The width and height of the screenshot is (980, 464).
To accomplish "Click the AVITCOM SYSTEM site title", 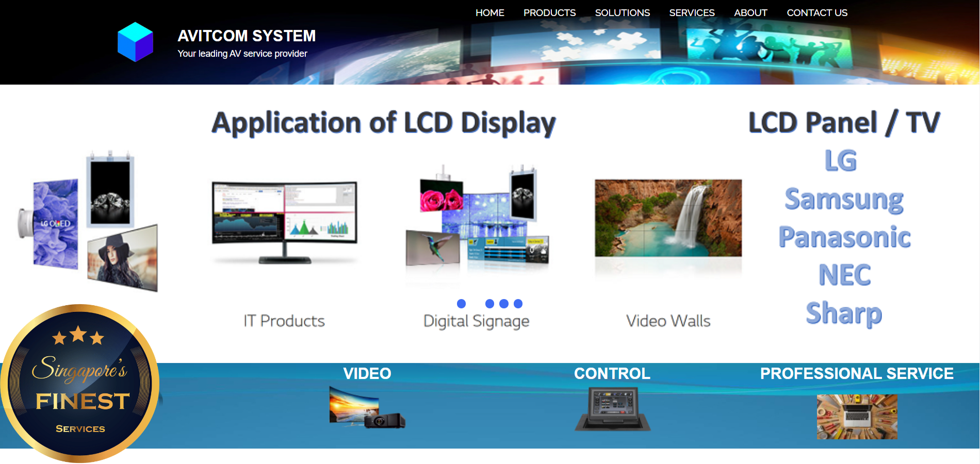I will (x=247, y=36).
